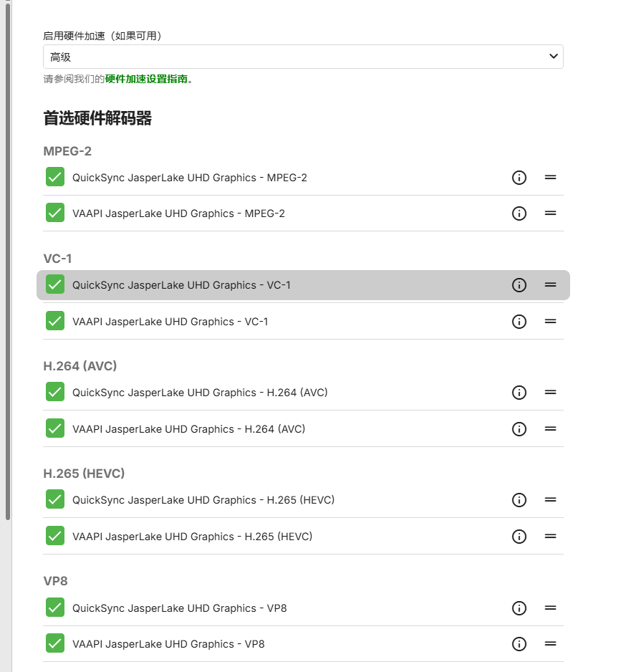Show info for VAAPI MPEG-2 decoder

(x=519, y=213)
